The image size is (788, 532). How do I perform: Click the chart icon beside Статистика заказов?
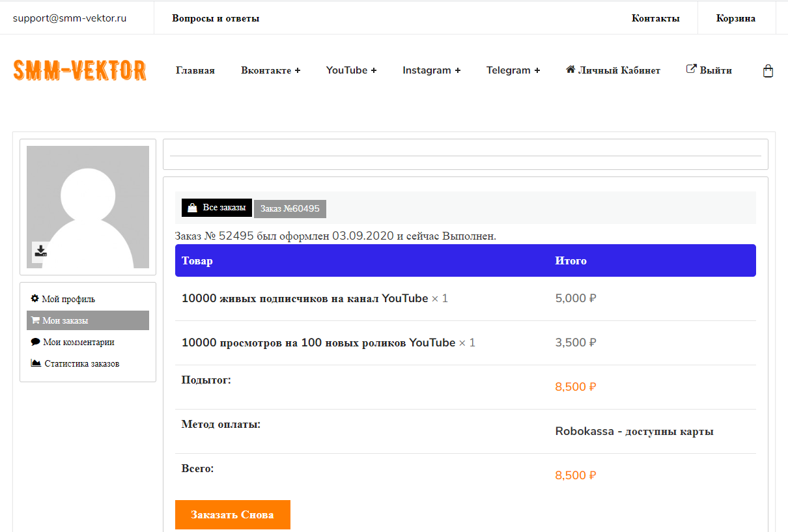36,363
